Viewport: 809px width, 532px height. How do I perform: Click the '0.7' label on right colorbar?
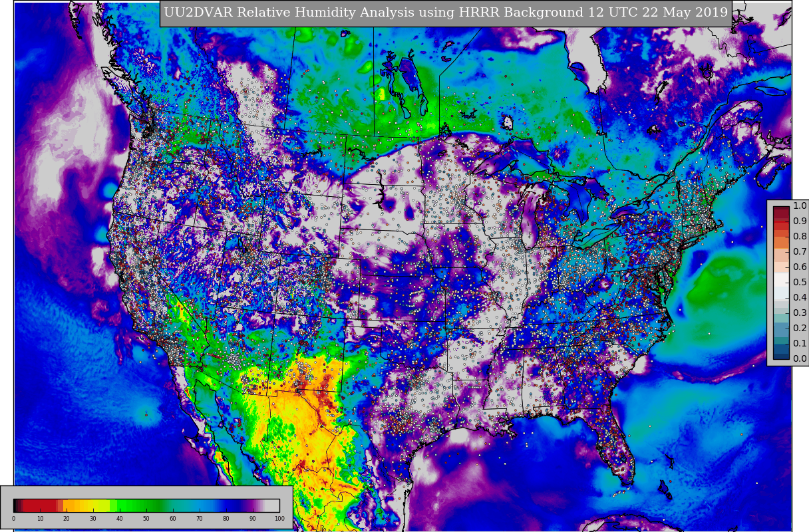800,252
